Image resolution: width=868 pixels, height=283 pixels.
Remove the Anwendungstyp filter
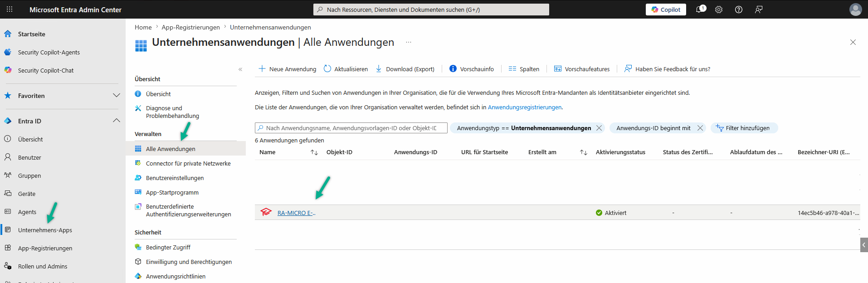pos(599,128)
